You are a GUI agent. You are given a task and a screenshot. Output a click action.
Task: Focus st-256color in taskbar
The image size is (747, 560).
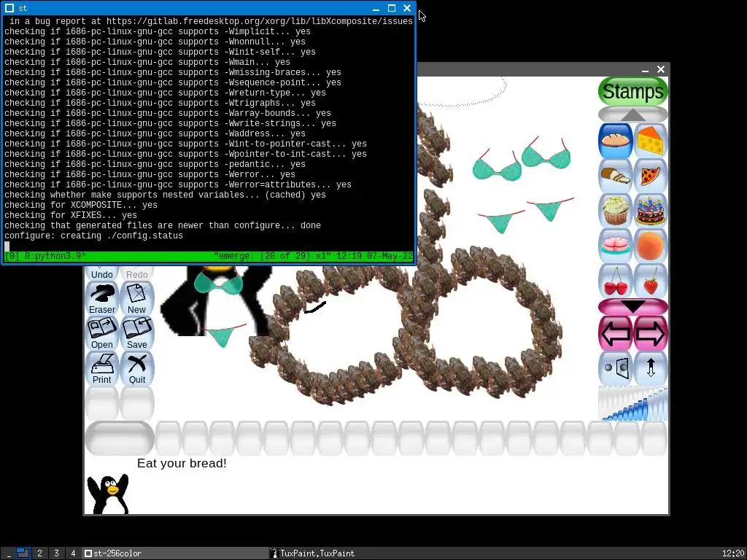pos(174,553)
